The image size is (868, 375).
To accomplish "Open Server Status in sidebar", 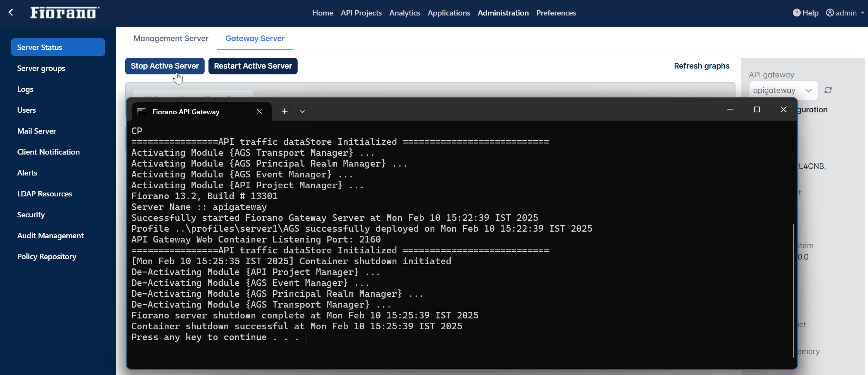I will coord(58,47).
